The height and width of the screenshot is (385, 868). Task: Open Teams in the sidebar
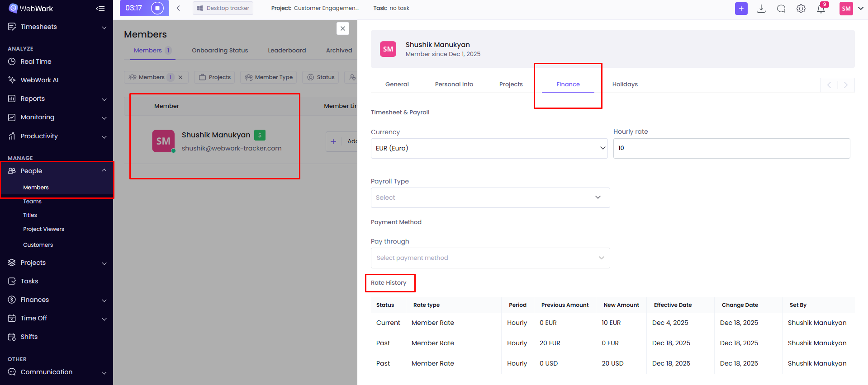32,202
